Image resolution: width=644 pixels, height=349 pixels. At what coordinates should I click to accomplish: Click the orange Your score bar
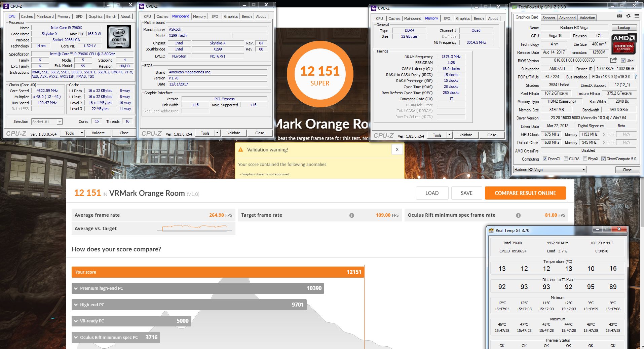click(x=218, y=272)
